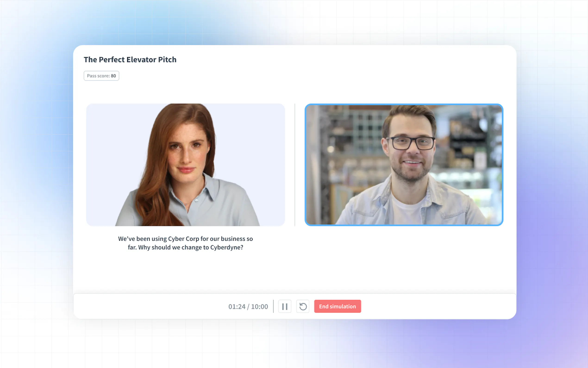The width and height of the screenshot is (588, 368).
Task: Click The Perfect Elevator Pitch title
Action: 130,60
